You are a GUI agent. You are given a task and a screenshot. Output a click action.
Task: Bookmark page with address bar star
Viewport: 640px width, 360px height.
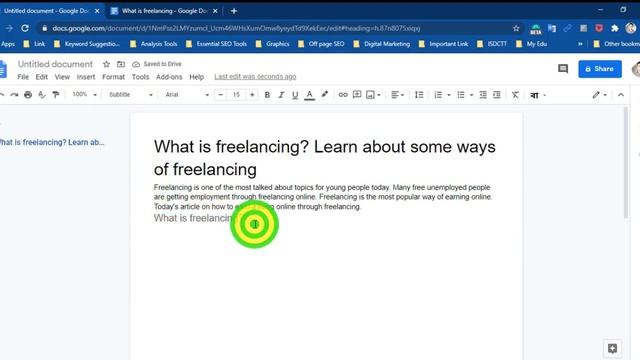point(516,28)
